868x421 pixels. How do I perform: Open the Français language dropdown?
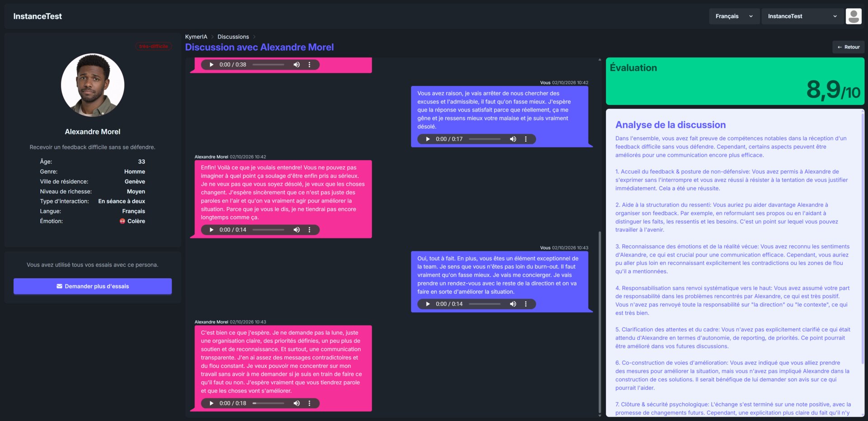[734, 16]
